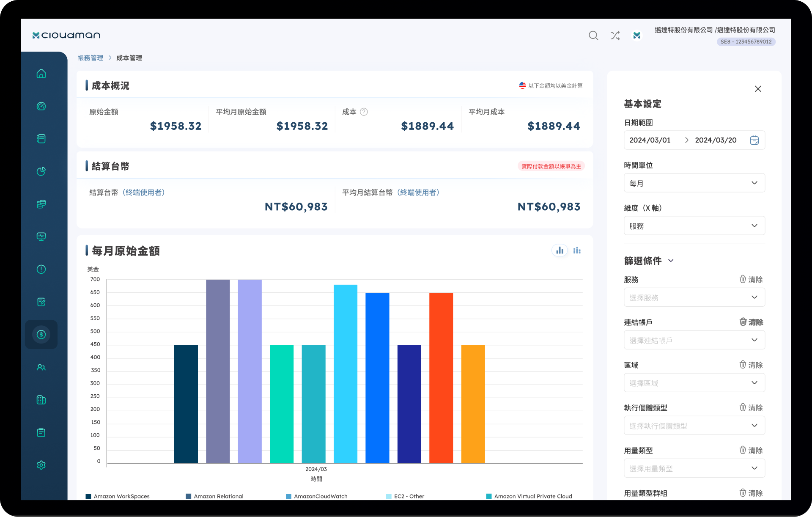Screen dimensions: 812x517
Task: Open the 選擇執行個體類型 dropdown
Action: 694,425
